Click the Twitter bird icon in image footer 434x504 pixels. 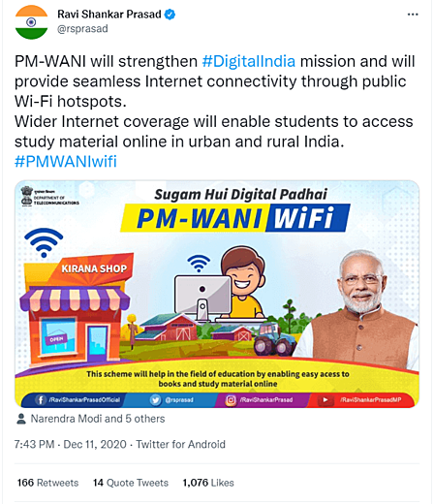[x=155, y=400]
